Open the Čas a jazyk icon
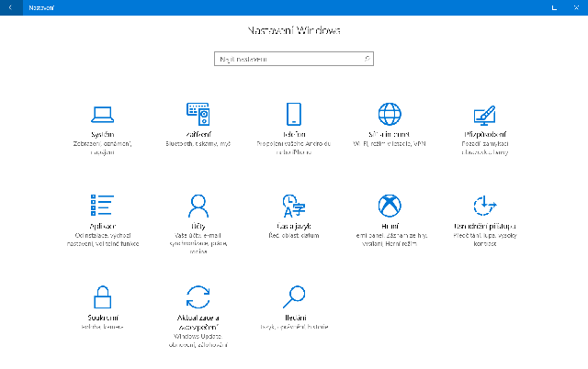588x369 pixels. 294,206
